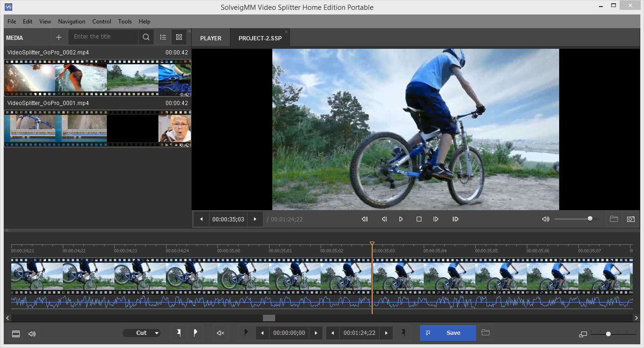Image resolution: width=644 pixels, height=348 pixels.
Task: Switch the media panel to thumbnail grid view
Action: (x=179, y=37)
